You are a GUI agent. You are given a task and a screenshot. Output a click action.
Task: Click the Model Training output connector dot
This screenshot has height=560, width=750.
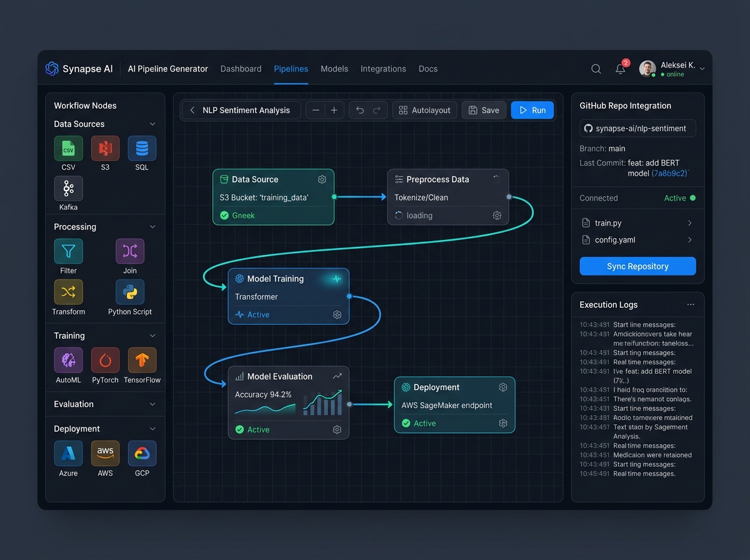tap(349, 296)
